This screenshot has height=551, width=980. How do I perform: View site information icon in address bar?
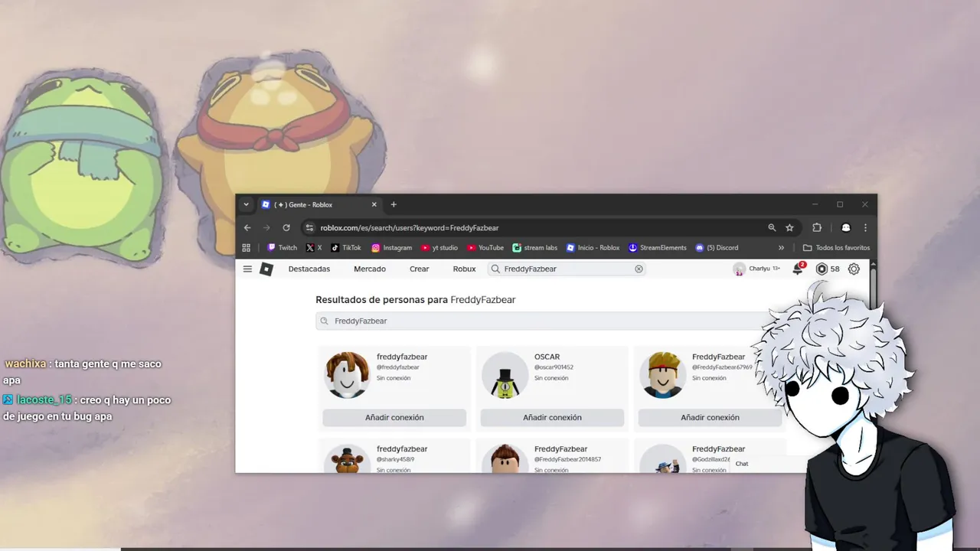[x=309, y=227]
